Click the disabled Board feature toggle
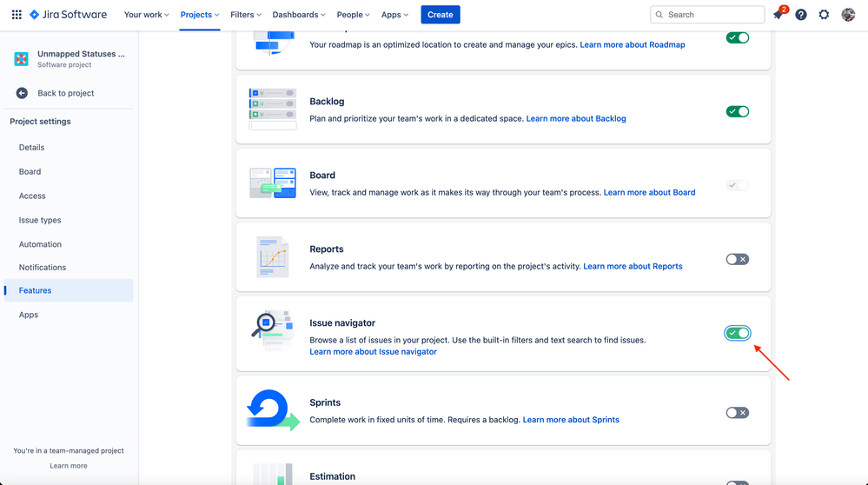Image resolution: width=868 pixels, height=485 pixels. click(x=738, y=185)
